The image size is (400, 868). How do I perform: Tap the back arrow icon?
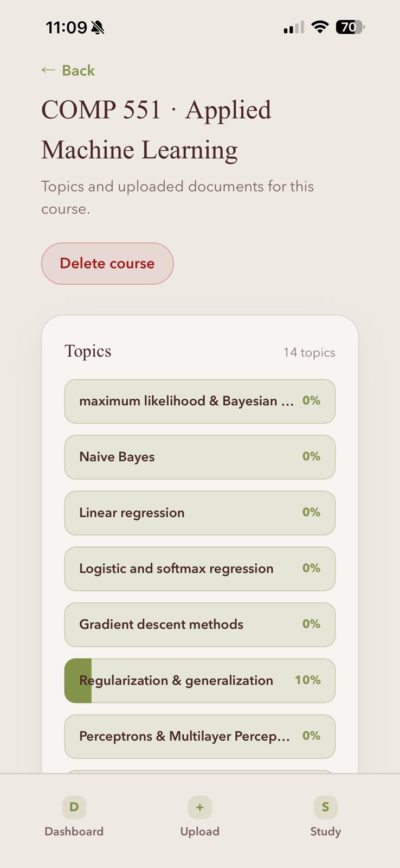click(x=48, y=70)
